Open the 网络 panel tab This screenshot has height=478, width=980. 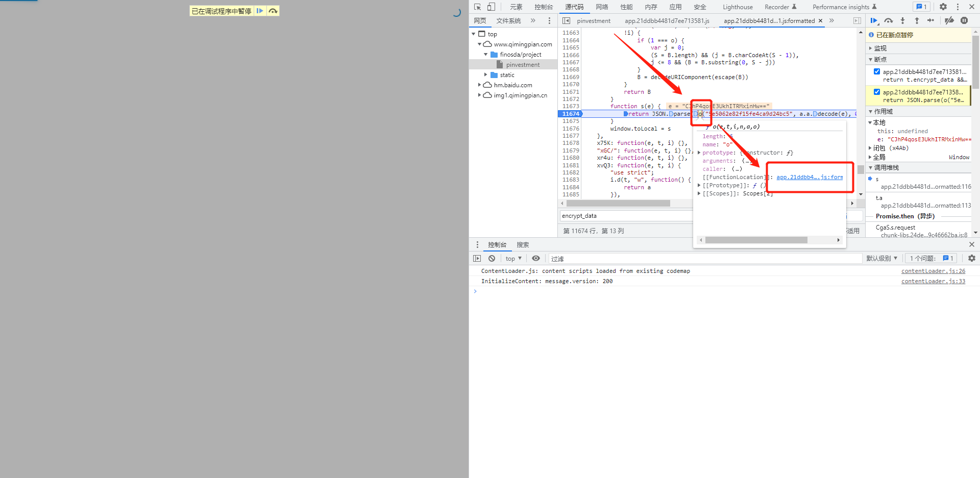(602, 7)
